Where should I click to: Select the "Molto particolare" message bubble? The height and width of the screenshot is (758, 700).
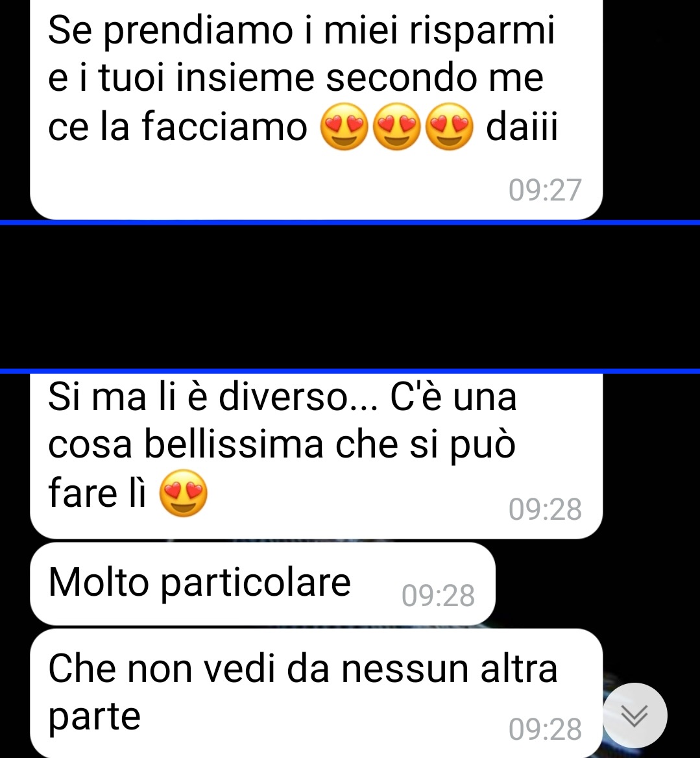pyautogui.click(x=262, y=584)
